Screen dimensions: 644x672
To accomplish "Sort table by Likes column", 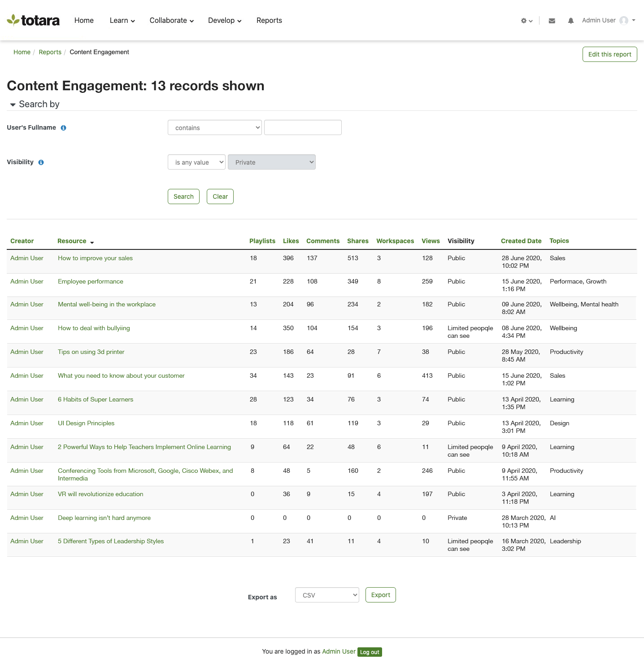I will point(291,241).
